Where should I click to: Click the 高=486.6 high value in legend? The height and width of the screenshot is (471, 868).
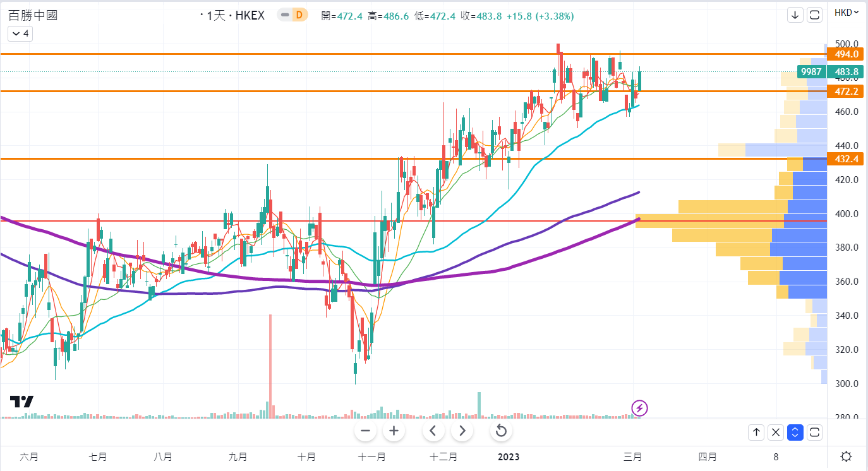click(x=389, y=16)
